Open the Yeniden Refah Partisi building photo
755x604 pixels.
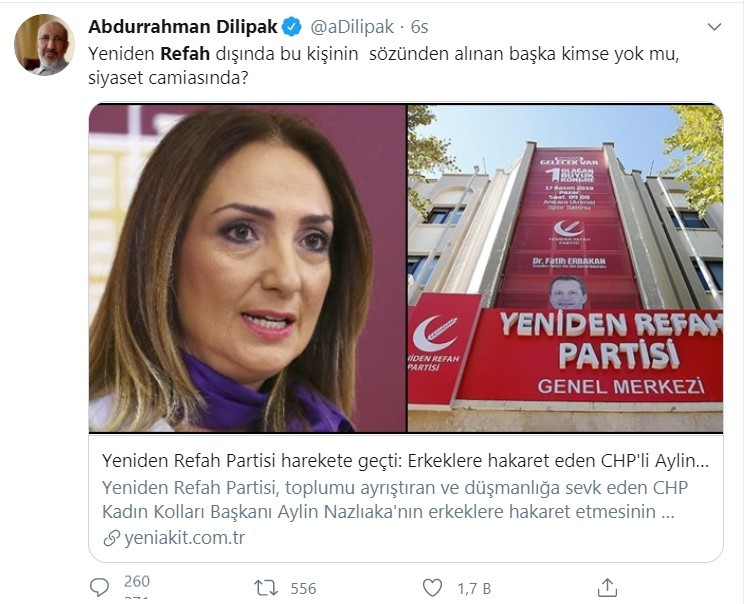pyautogui.click(x=565, y=268)
